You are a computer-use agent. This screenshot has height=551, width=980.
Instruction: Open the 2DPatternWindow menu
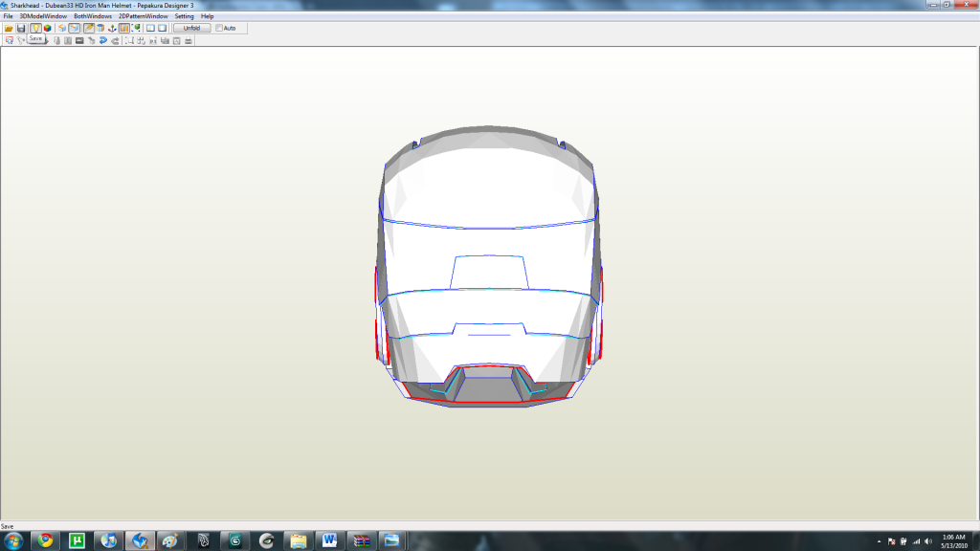(x=144, y=16)
